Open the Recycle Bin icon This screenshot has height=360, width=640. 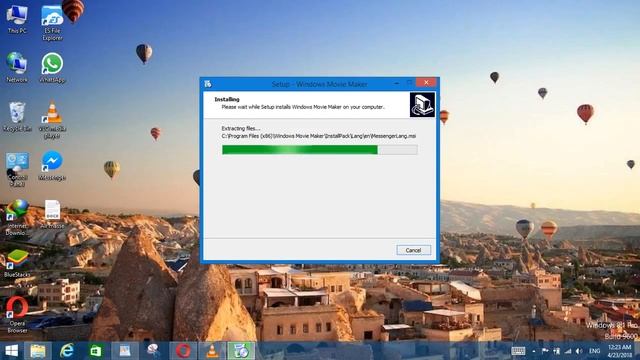17,117
